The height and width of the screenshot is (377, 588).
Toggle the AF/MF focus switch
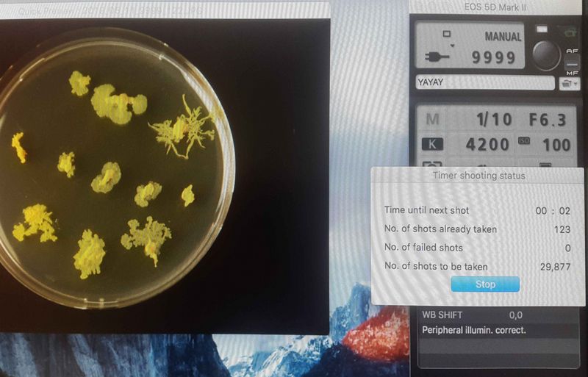[x=573, y=62]
